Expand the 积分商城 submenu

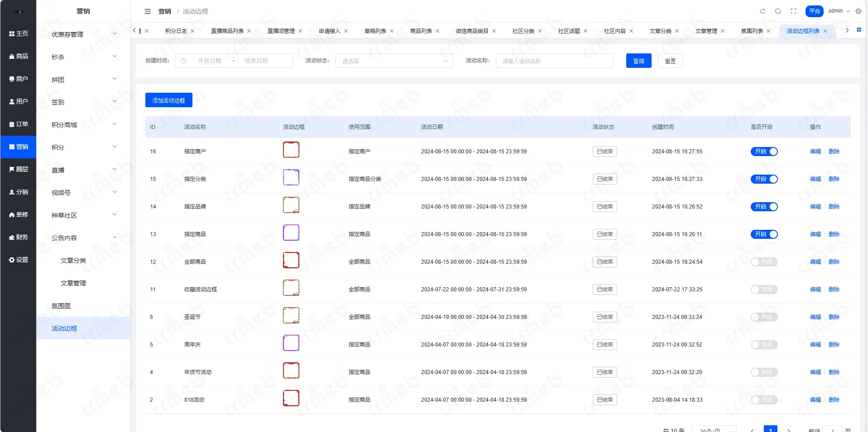point(83,124)
